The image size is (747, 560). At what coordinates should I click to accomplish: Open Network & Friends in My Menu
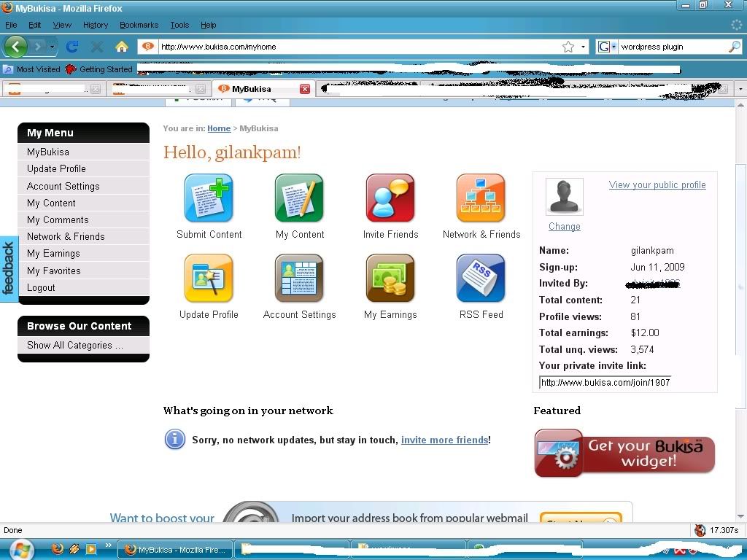pos(83,237)
